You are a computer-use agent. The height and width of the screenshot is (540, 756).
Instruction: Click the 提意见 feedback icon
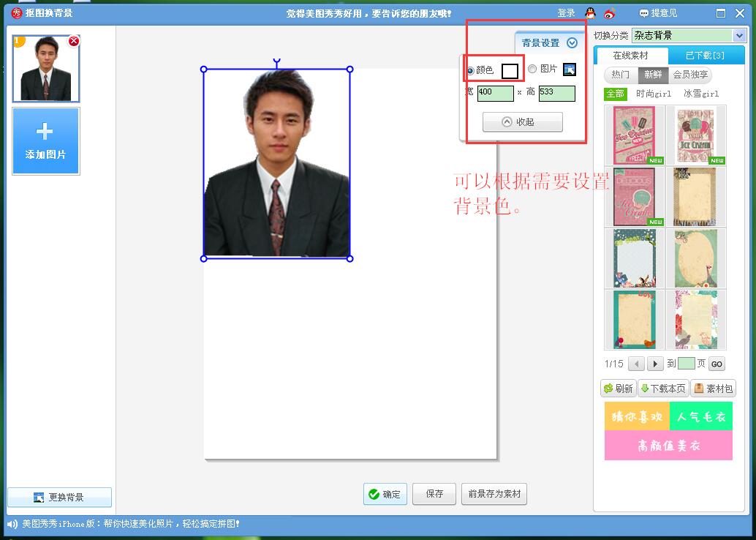[643, 13]
